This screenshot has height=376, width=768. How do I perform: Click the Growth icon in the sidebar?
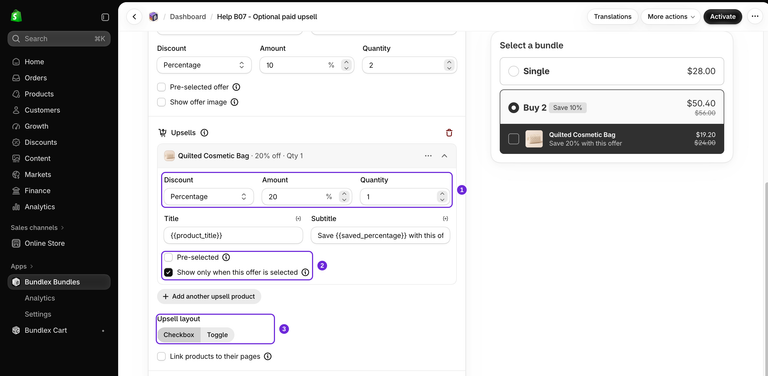pyautogui.click(x=16, y=126)
